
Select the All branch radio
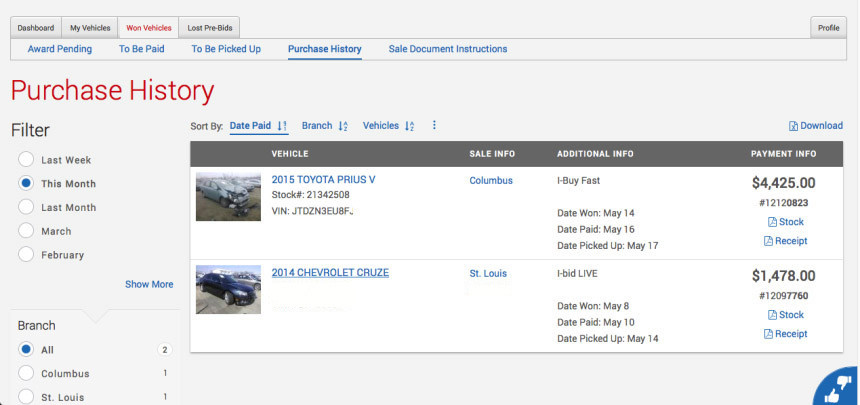click(x=26, y=350)
